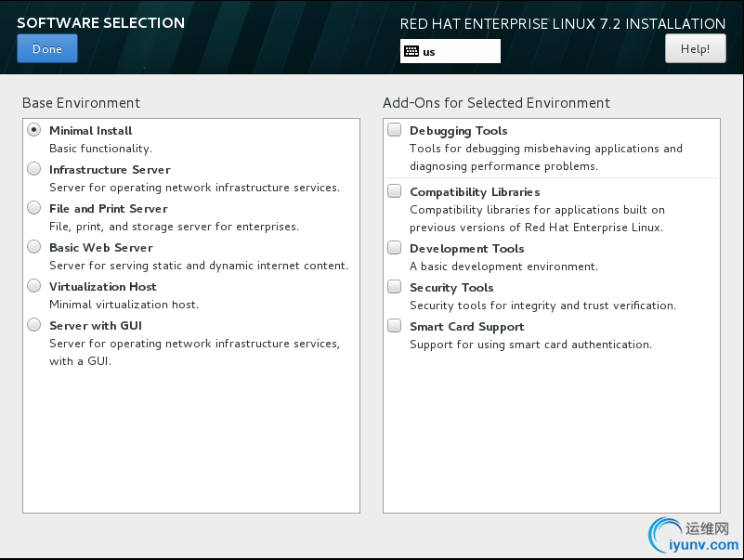
Task: Click 'Server for operating network infrastructure services.' description
Action: [x=194, y=188]
